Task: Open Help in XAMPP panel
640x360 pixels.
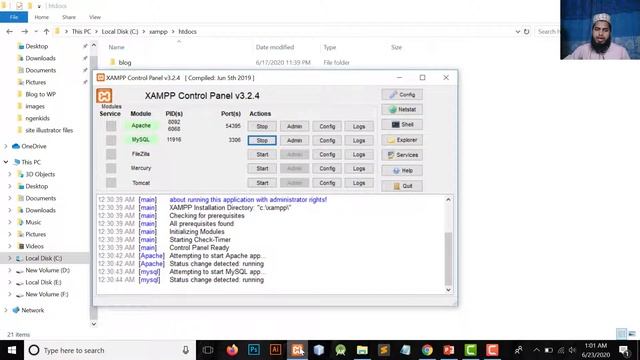Action: pyautogui.click(x=402, y=171)
